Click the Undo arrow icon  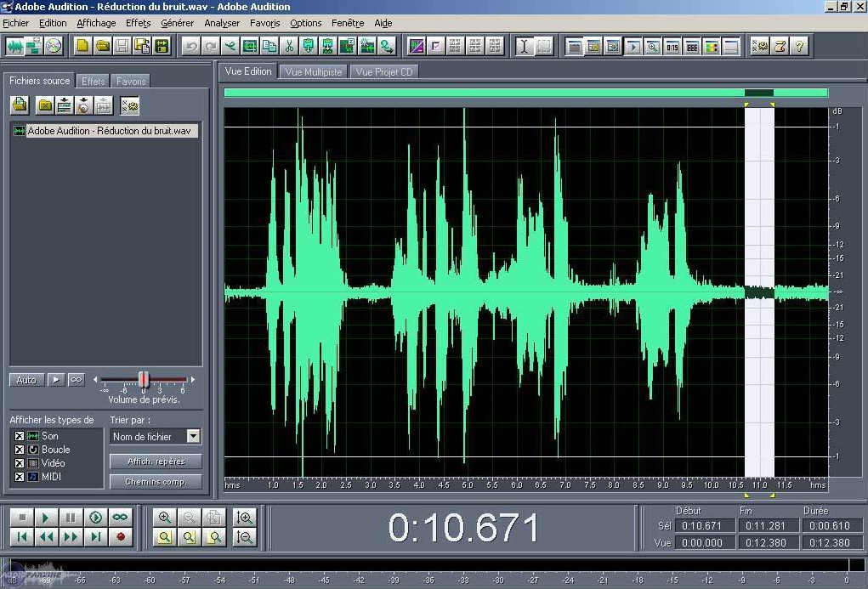(x=191, y=46)
